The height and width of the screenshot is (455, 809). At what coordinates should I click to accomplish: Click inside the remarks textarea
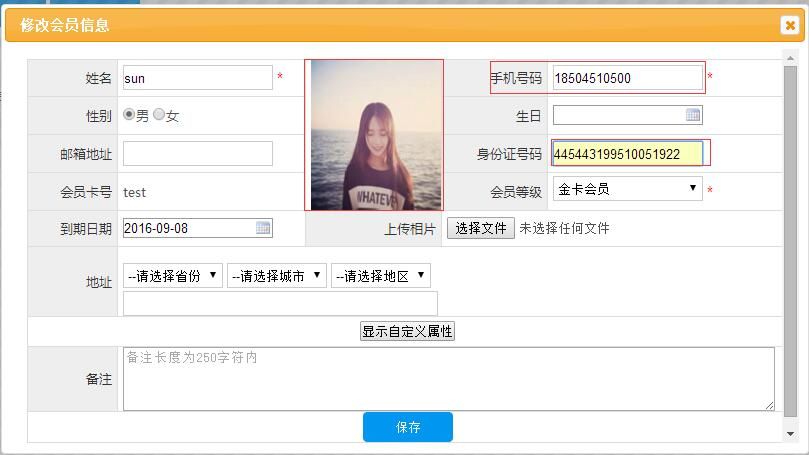(448, 378)
